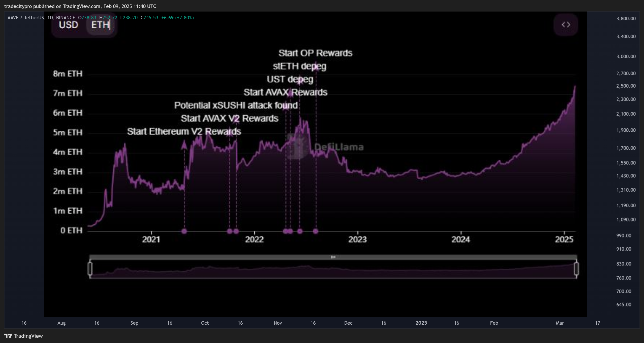The height and width of the screenshot is (343, 644).
Task: Click the Dec label on time axis
Action: [x=348, y=323]
